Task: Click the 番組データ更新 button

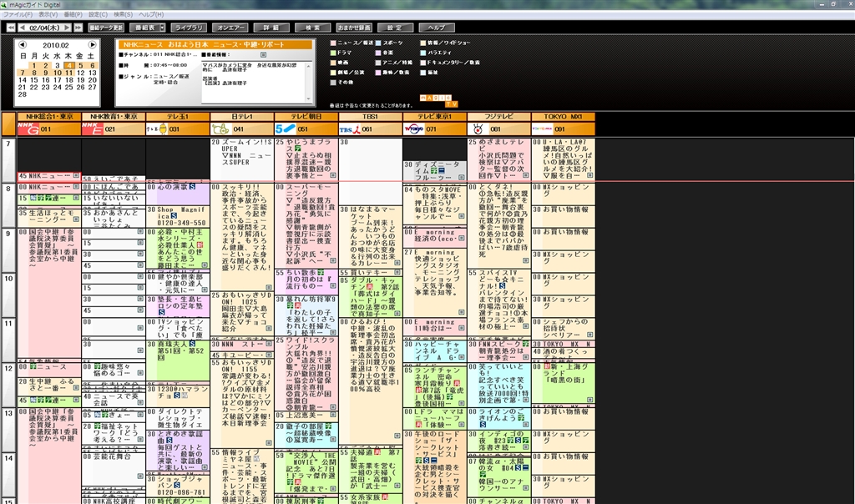Action: pyautogui.click(x=106, y=28)
